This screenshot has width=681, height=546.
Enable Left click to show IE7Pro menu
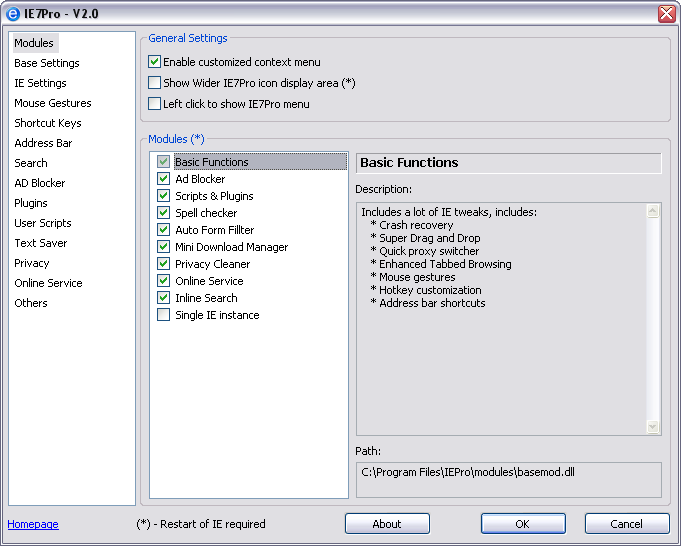154,104
